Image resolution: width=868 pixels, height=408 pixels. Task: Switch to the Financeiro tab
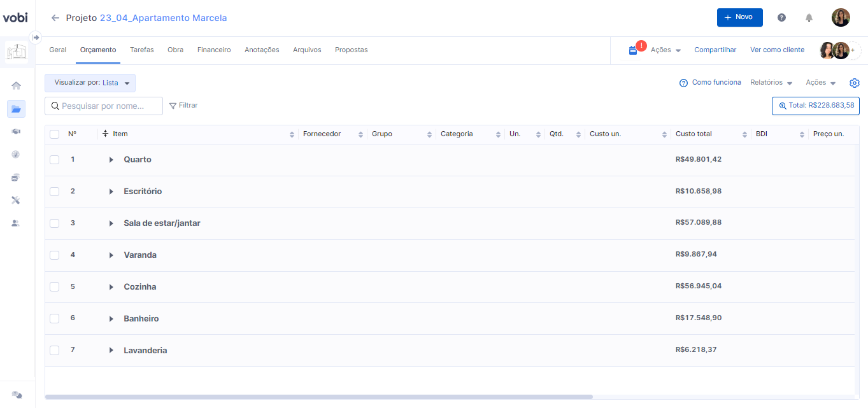tap(214, 50)
